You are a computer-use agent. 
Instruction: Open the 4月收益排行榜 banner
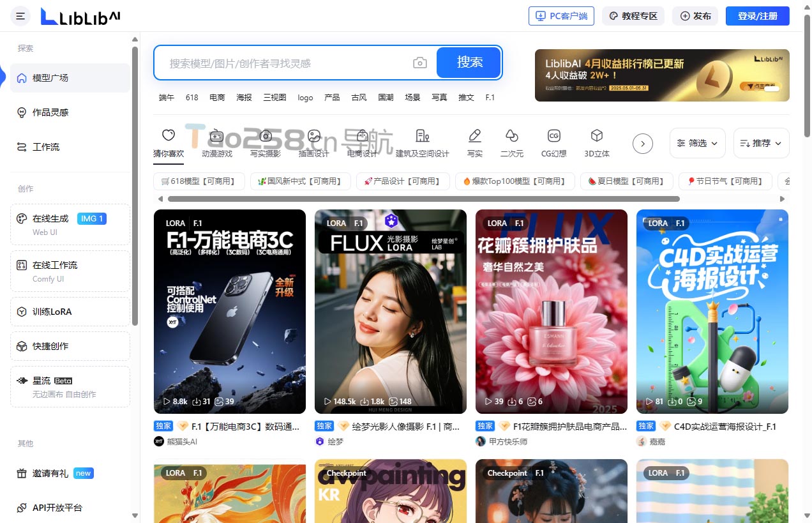pyautogui.click(x=662, y=75)
